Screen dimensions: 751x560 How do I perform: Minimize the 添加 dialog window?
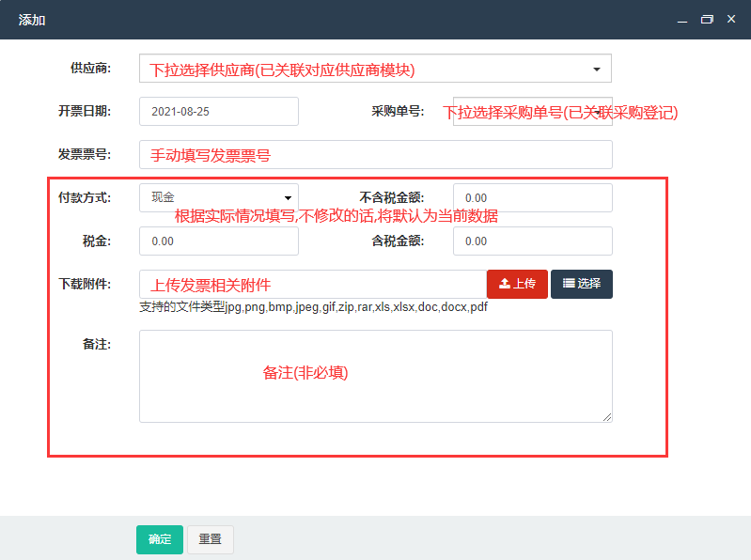[682, 20]
